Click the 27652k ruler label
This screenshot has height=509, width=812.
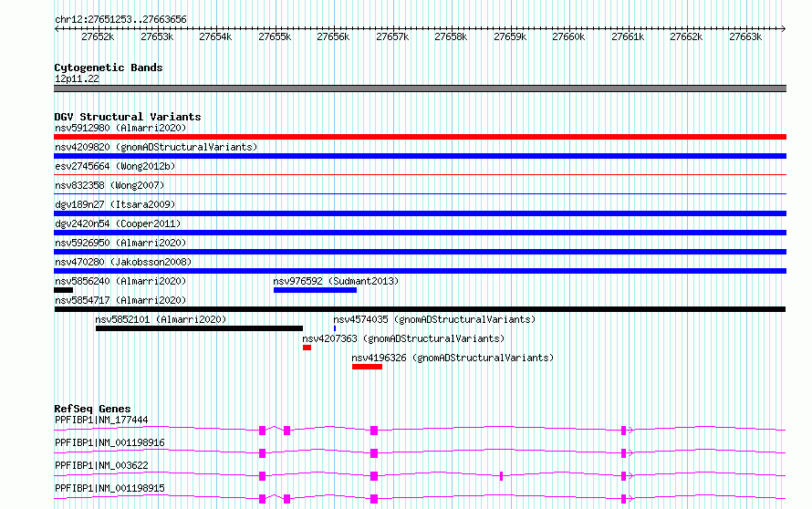98,37
